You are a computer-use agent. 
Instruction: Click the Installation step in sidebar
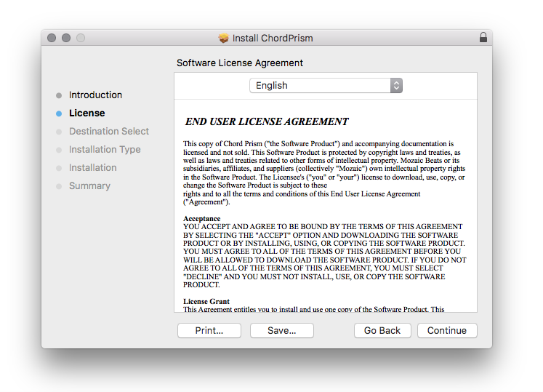coord(93,168)
